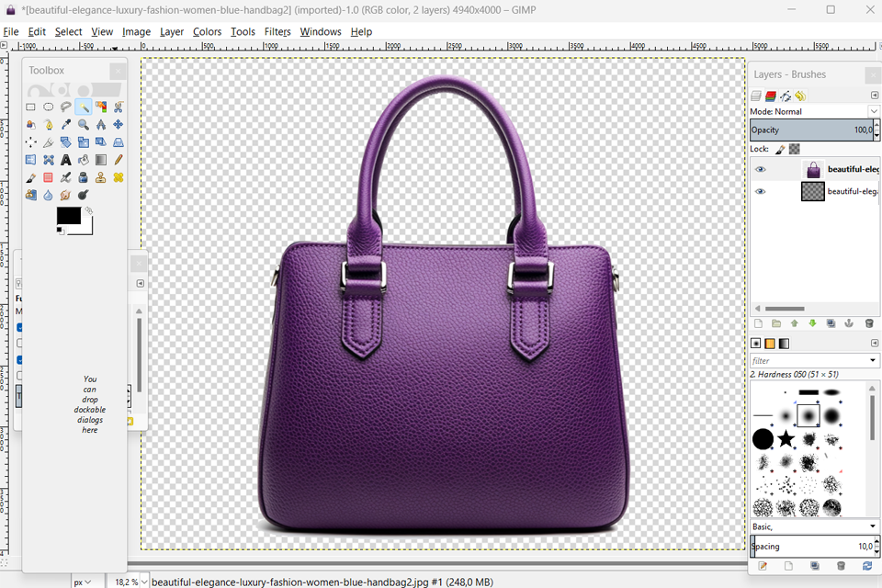Select the Measure compass tool

pos(101,124)
